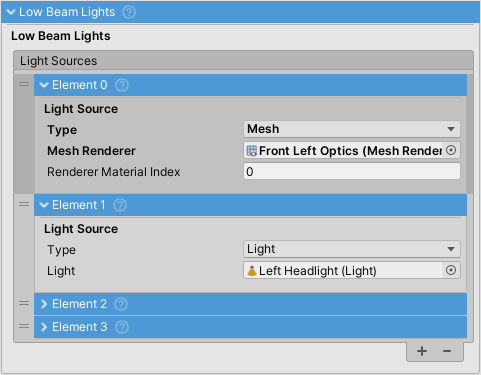Collapse Element 0 foldout
This screenshot has width=481, height=375.
pyautogui.click(x=44, y=85)
